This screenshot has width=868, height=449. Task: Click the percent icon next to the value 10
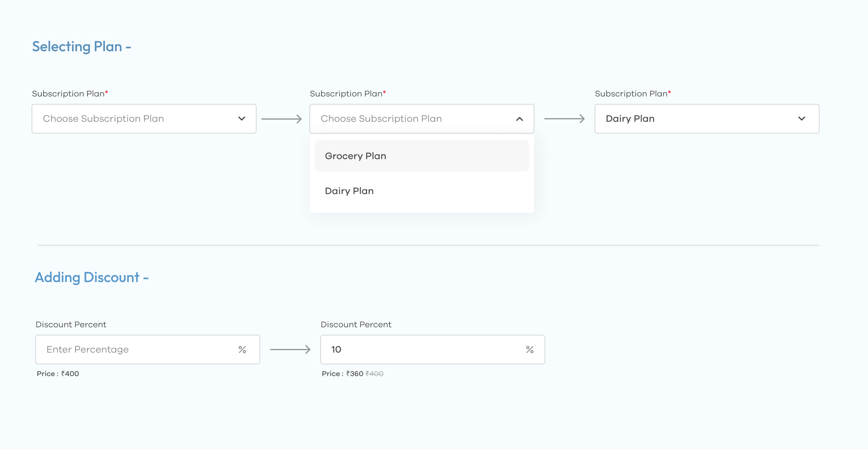530,350
